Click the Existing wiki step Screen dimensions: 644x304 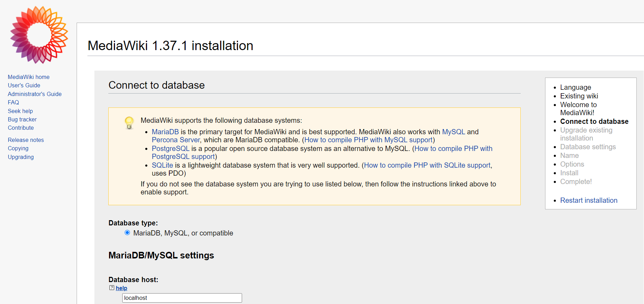click(579, 96)
